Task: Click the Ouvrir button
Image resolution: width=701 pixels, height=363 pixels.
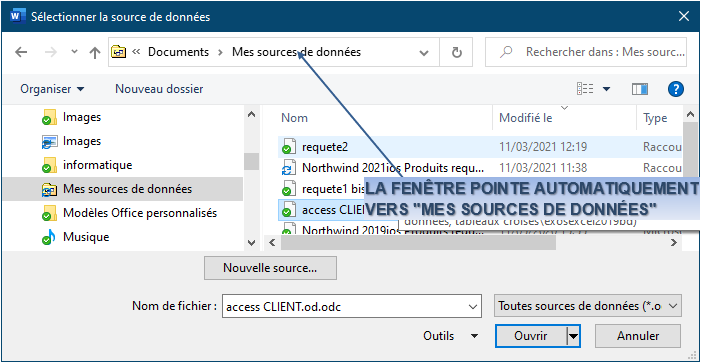Action: pos(531,336)
